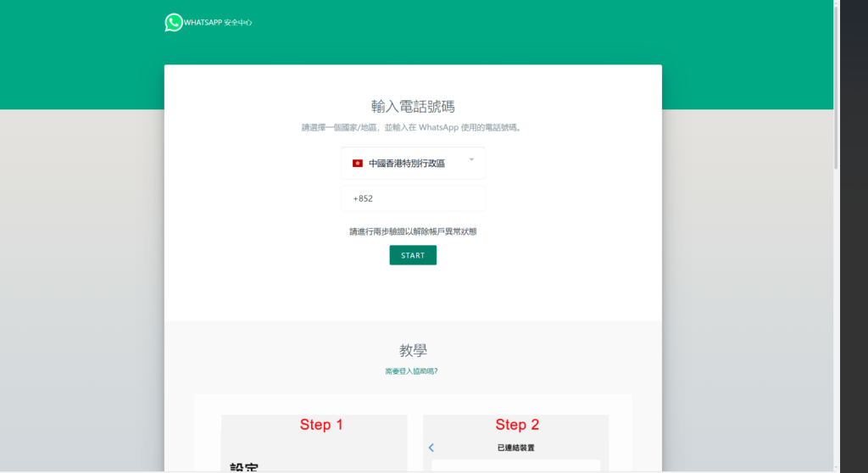The image size is (868, 473).
Task: Click the 輸入電話號碼 heading
Action: point(413,106)
